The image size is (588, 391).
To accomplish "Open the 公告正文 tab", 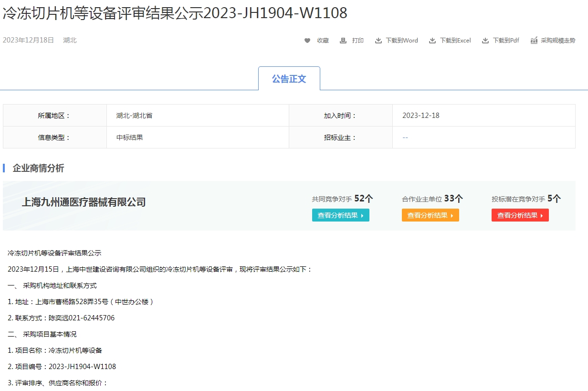I will tap(289, 79).
